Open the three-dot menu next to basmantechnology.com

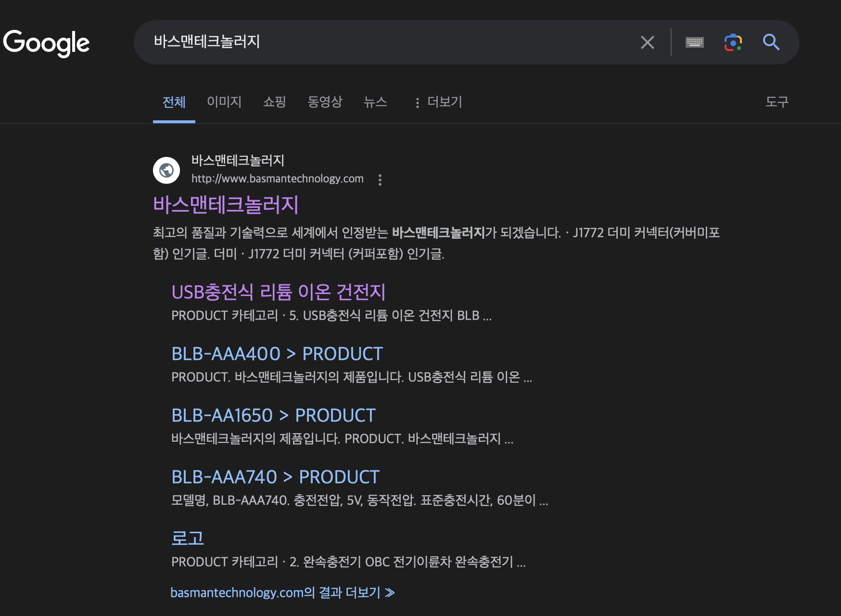[380, 180]
